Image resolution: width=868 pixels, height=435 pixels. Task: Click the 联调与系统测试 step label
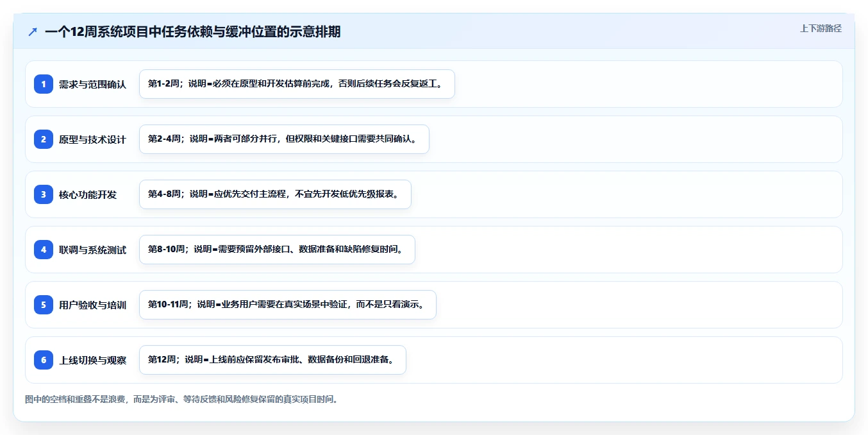coord(92,250)
